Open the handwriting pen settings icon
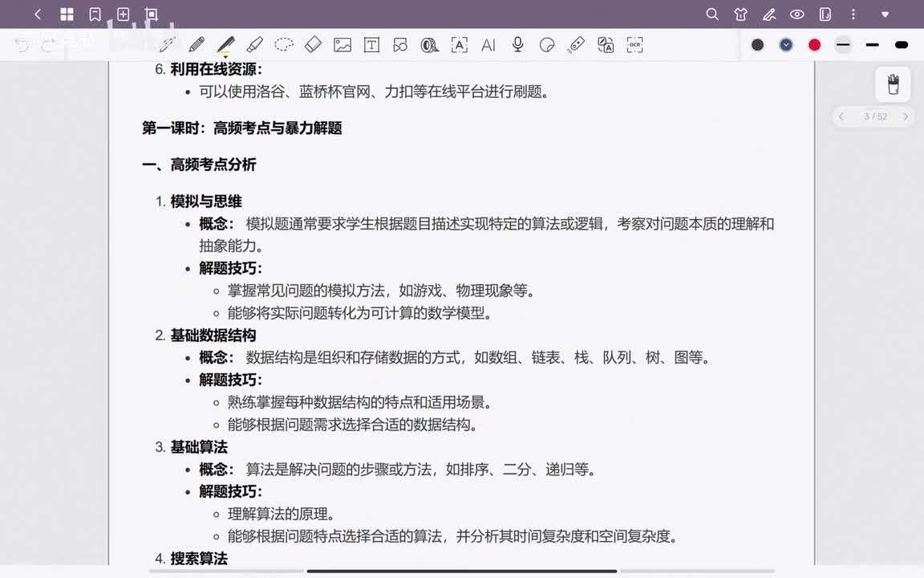 click(x=769, y=14)
